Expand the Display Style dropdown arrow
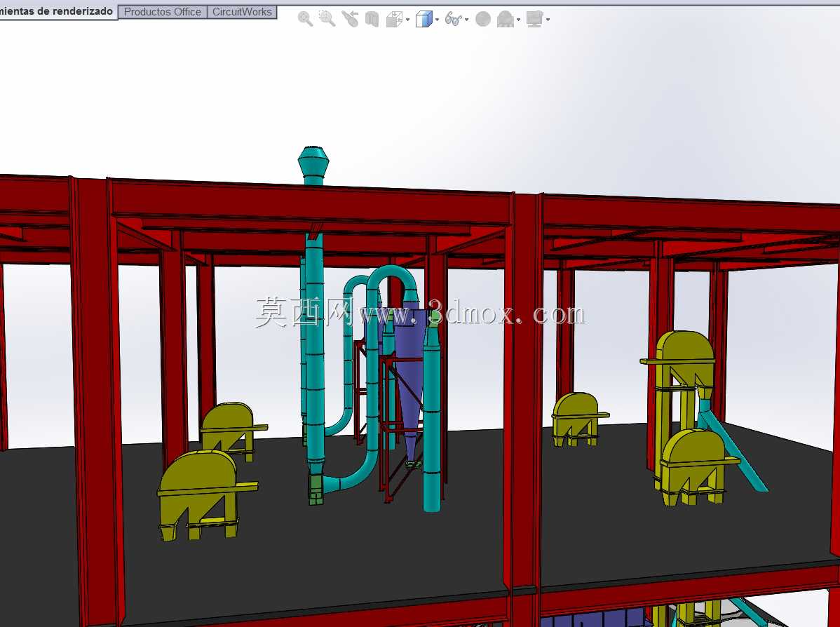The image size is (840, 627). pyautogui.click(x=437, y=20)
